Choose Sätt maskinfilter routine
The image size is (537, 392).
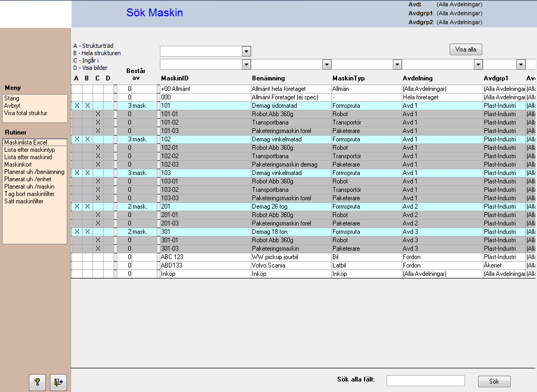pyautogui.click(x=24, y=201)
